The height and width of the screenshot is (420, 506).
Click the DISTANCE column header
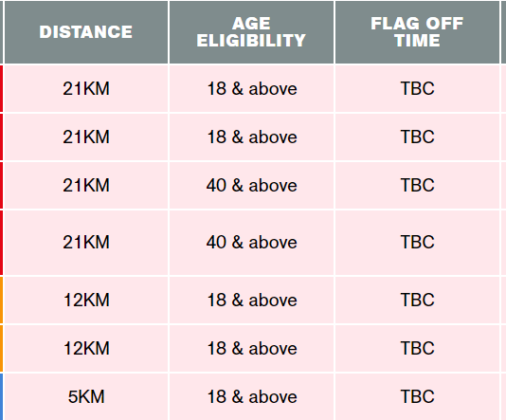[x=86, y=32]
